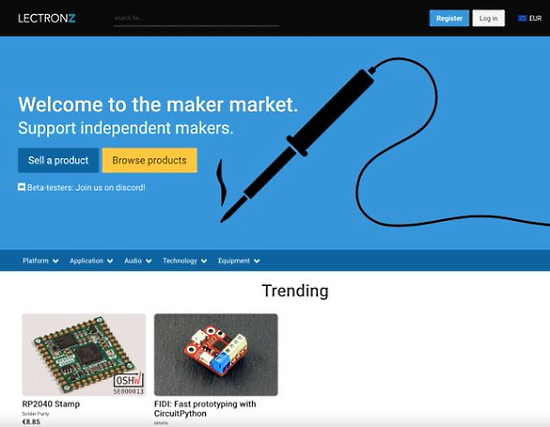Open FIDI: Fast prototyping with CircuitPython link
This screenshot has width=550, height=427.
(x=205, y=409)
